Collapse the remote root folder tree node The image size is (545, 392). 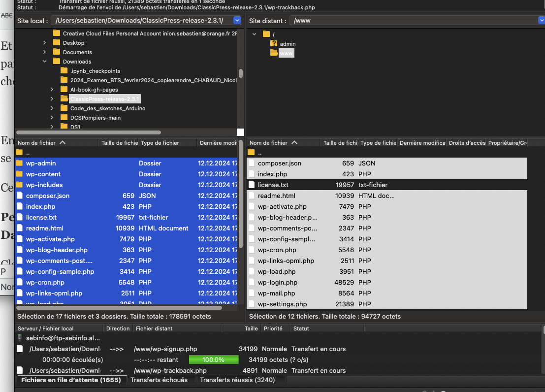pos(255,34)
